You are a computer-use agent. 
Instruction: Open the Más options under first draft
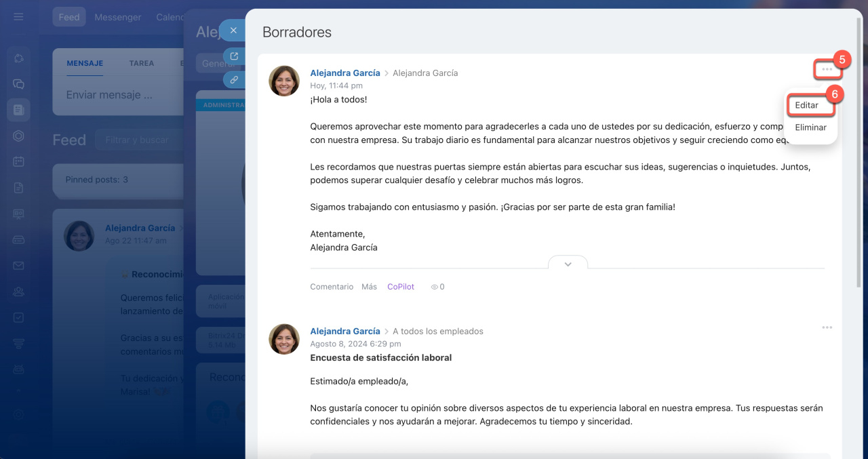pyautogui.click(x=369, y=287)
